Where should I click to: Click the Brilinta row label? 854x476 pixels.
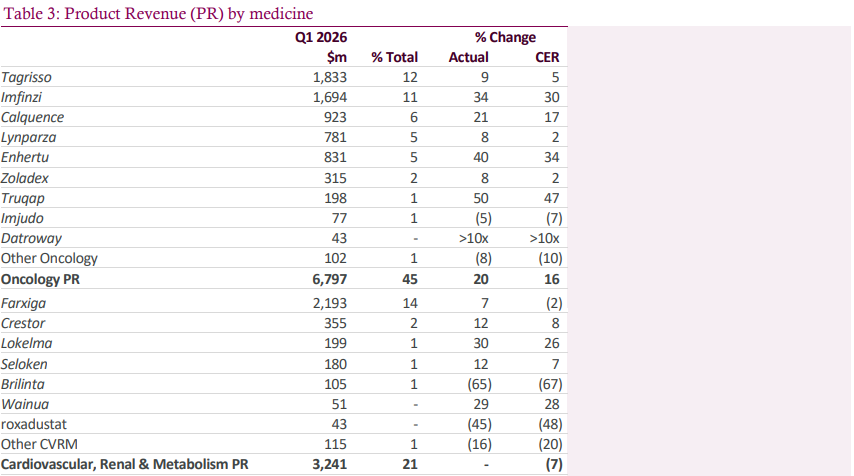click(x=23, y=384)
